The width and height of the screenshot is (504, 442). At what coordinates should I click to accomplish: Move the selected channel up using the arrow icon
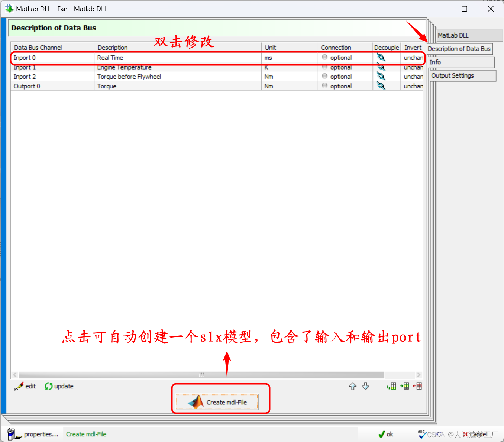click(x=352, y=386)
